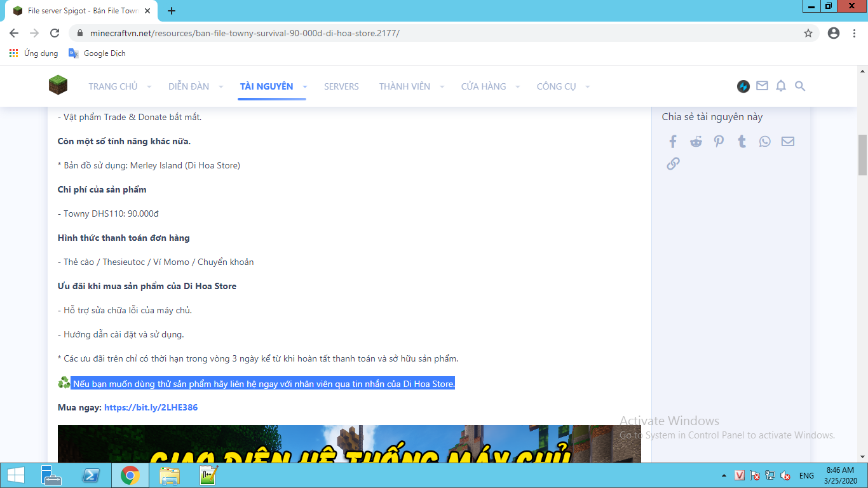Screen dimensions: 868x488
Task: Share this resource on Pinterest
Action: tap(719, 141)
